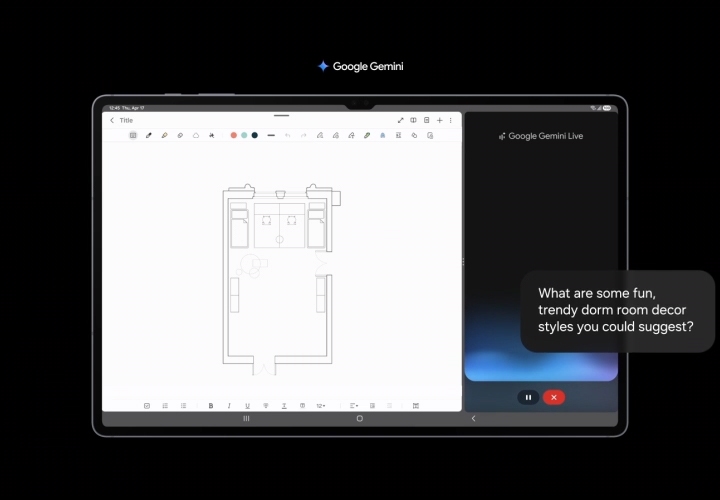Click the status bar time 12:45
Screen dimensions: 720x500
[x=114, y=108]
